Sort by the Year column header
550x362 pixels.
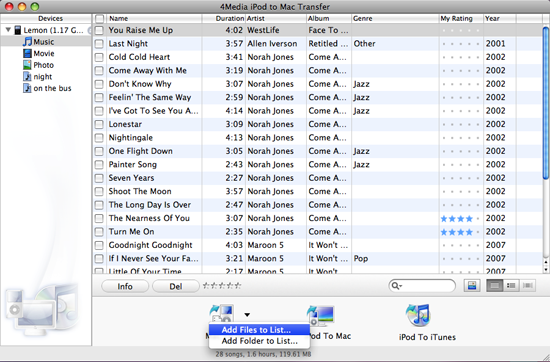tap(500, 18)
